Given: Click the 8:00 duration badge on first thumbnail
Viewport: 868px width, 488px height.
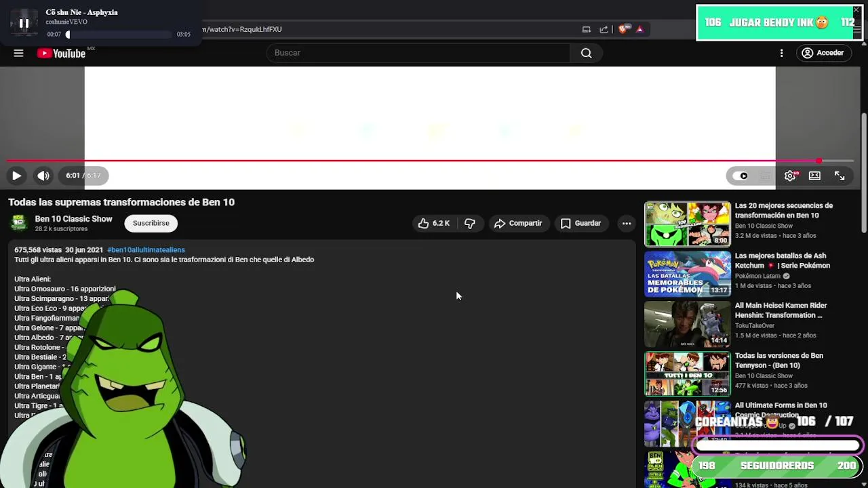Looking at the screenshot, I should (x=720, y=240).
